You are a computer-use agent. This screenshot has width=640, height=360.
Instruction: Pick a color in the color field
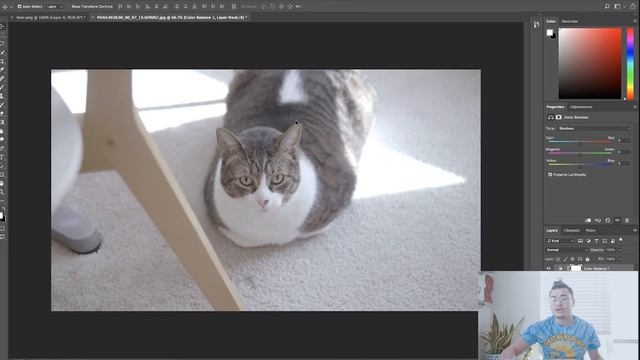[590, 63]
